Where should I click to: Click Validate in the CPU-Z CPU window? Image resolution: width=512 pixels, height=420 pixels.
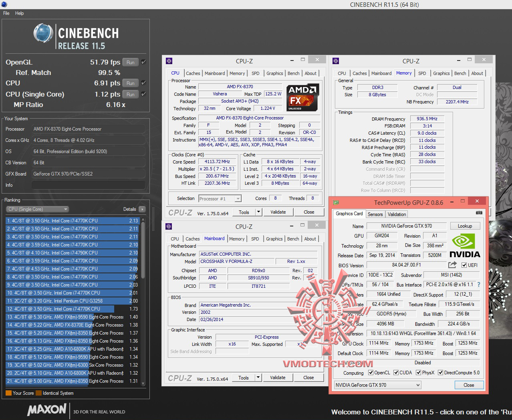pyautogui.click(x=278, y=212)
